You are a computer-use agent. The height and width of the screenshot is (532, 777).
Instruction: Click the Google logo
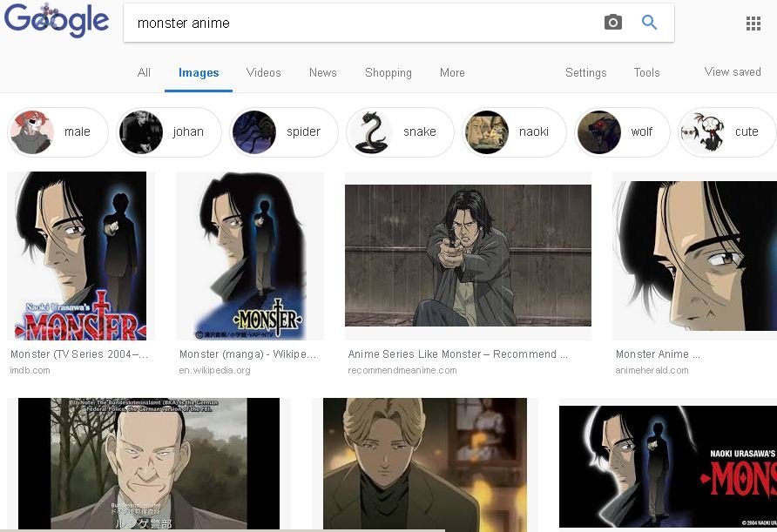(x=57, y=22)
